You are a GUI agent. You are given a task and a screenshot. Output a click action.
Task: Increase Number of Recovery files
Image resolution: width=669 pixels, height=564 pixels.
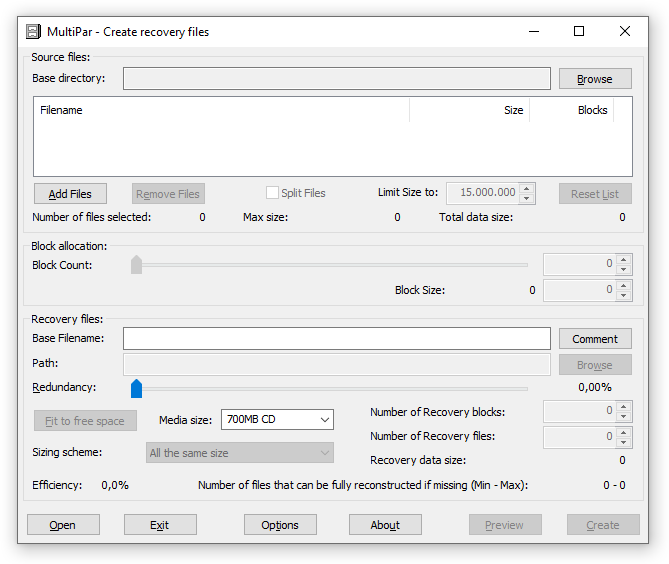point(624,433)
